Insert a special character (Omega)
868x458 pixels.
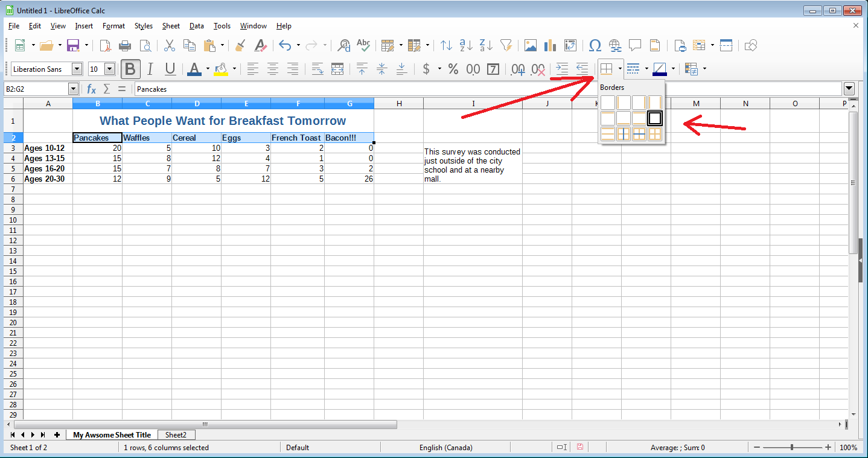point(595,45)
